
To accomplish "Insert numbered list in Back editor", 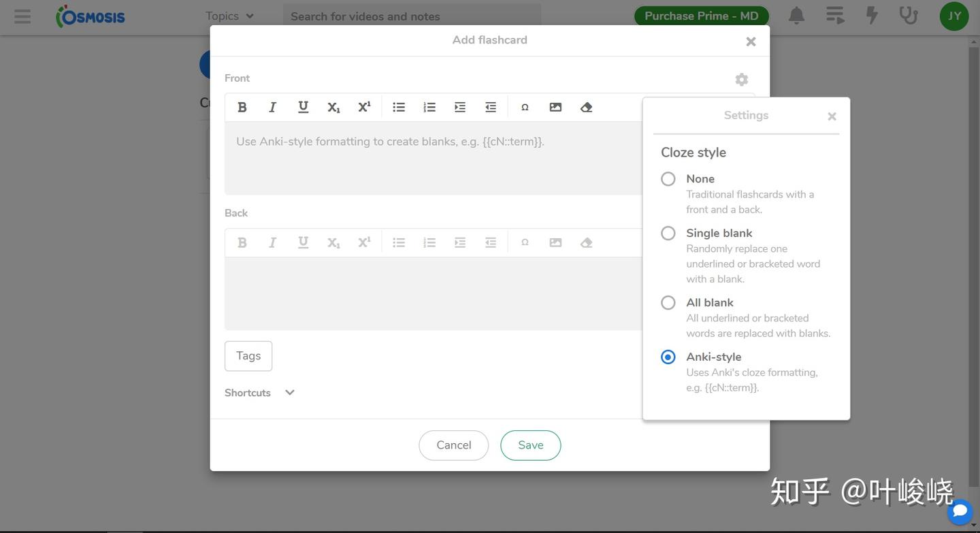I will (429, 242).
